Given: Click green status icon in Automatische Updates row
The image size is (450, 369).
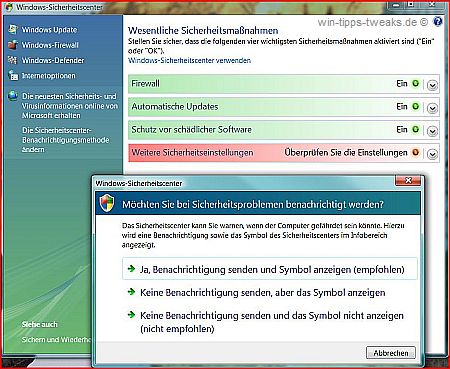Looking at the screenshot, I should coord(415,106).
